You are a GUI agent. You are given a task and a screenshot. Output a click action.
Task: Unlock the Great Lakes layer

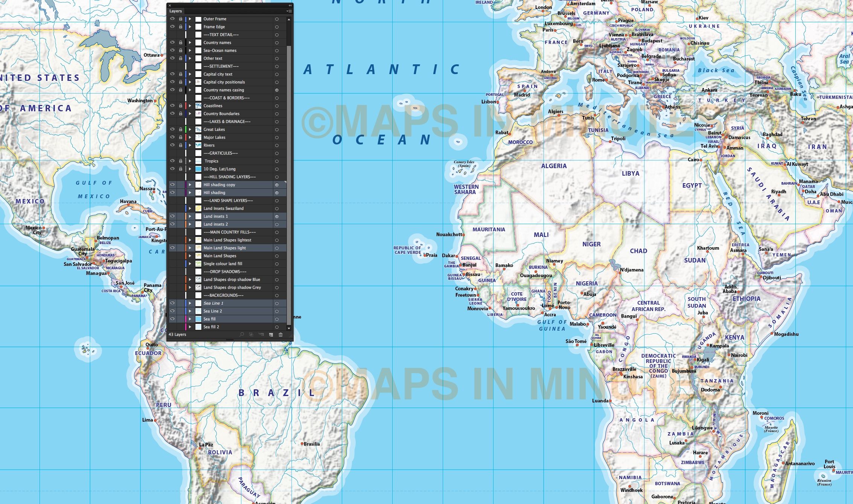click(180, 129)
